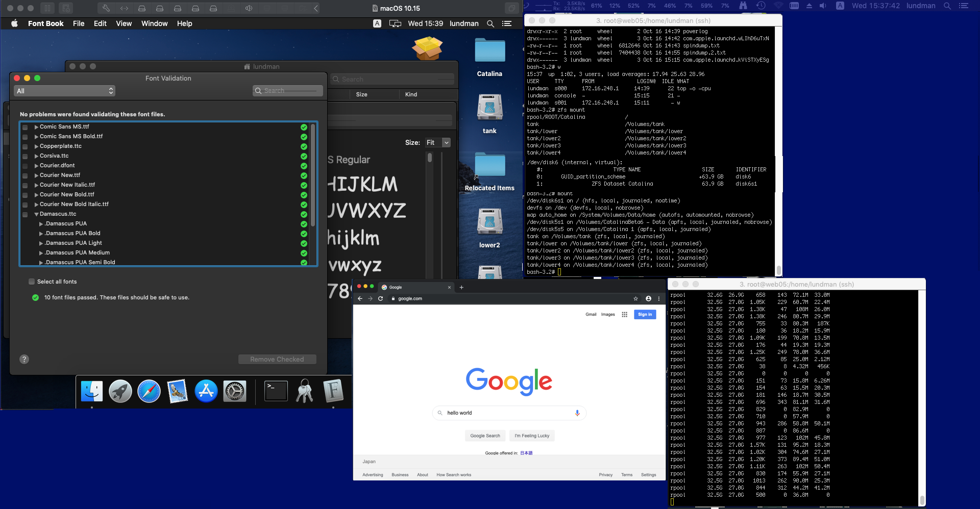Screen dimensions: 980x509
Task: Open the Google apps grid
Action: coord(624,314)
